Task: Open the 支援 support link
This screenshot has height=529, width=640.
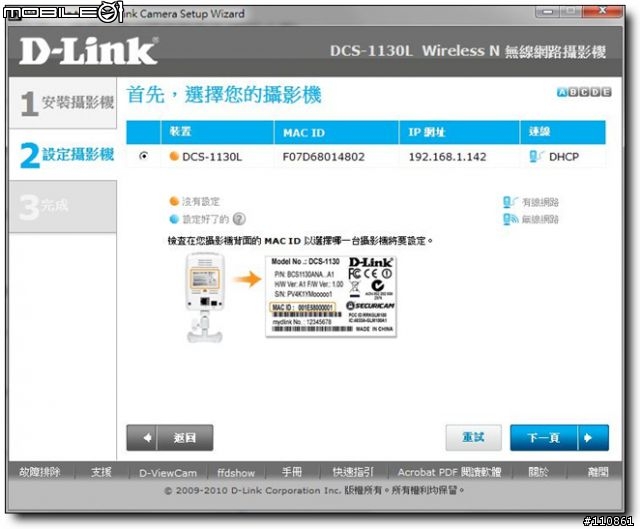Action: (x=101, y=472)
